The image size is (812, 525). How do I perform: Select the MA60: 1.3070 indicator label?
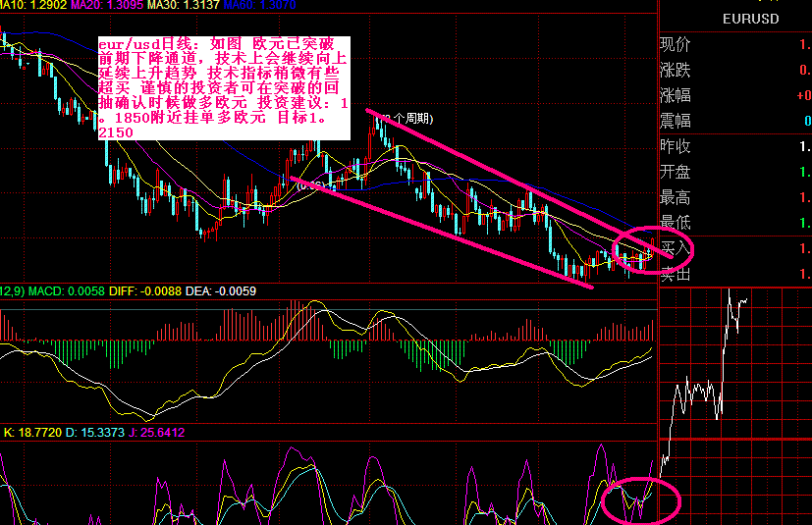tap(260, 5)
